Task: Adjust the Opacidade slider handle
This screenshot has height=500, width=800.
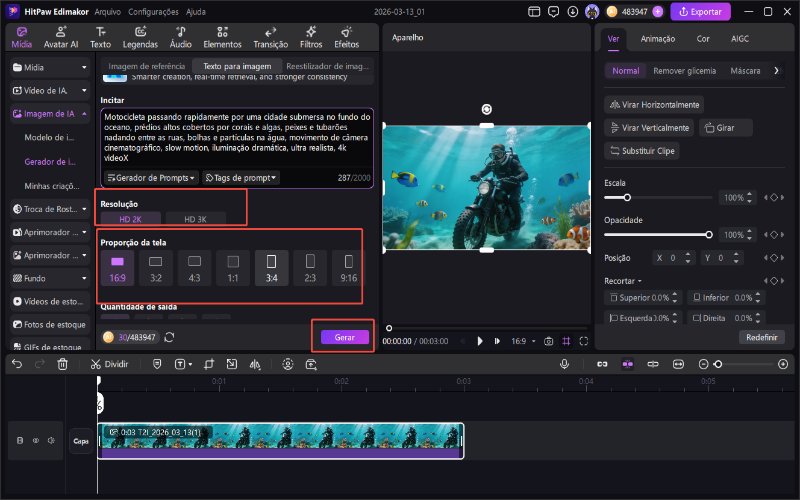Action: point(709,235)
